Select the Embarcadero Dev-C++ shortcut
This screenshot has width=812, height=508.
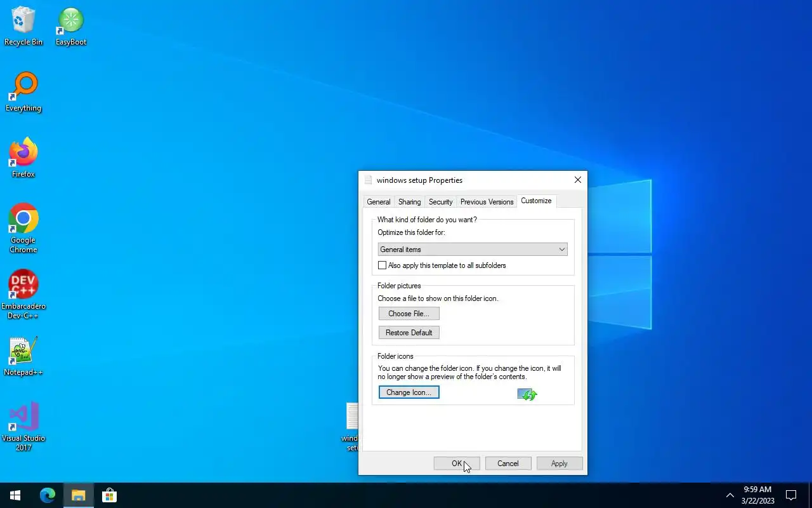[23, 295]
